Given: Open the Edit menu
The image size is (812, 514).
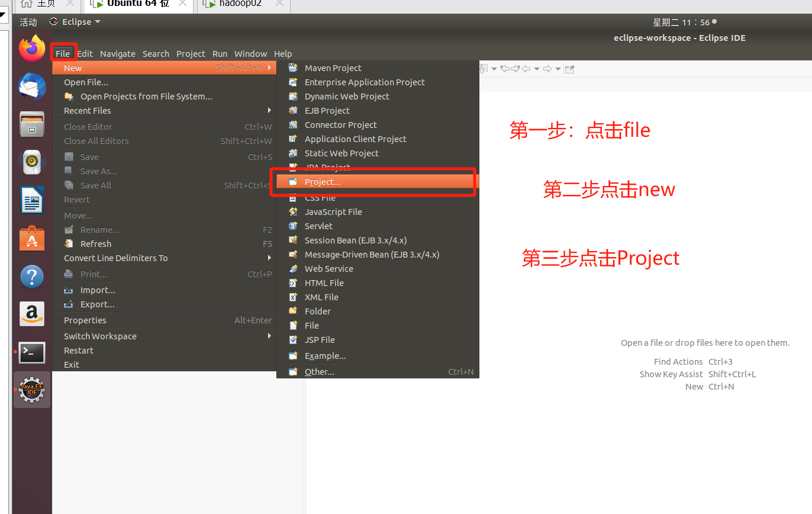Looking at the screenshot, I should pos(85,54).
